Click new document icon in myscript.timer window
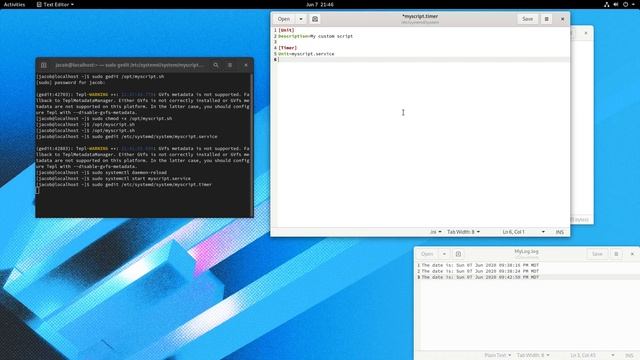640x360 pixels. tap(315, 19)
